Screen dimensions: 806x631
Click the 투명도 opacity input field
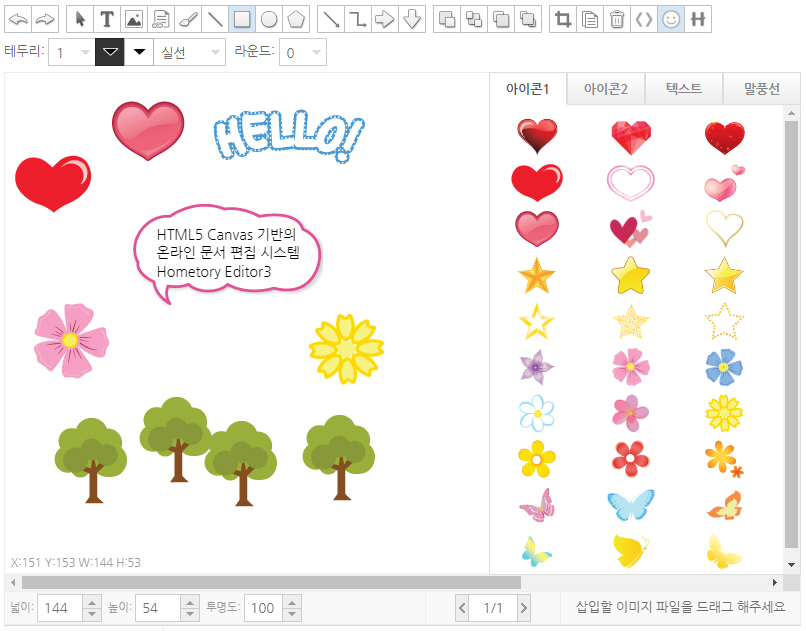click(263, 608)
